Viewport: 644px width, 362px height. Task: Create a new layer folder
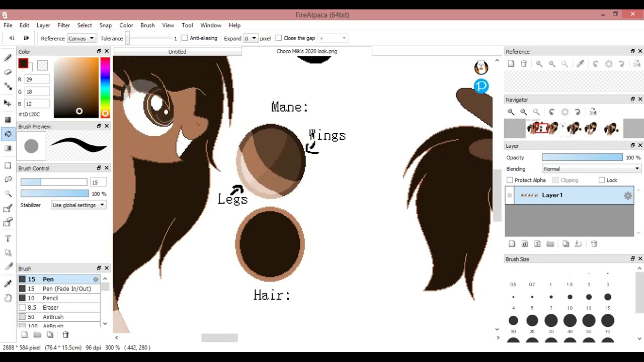[x=550, y=244]
